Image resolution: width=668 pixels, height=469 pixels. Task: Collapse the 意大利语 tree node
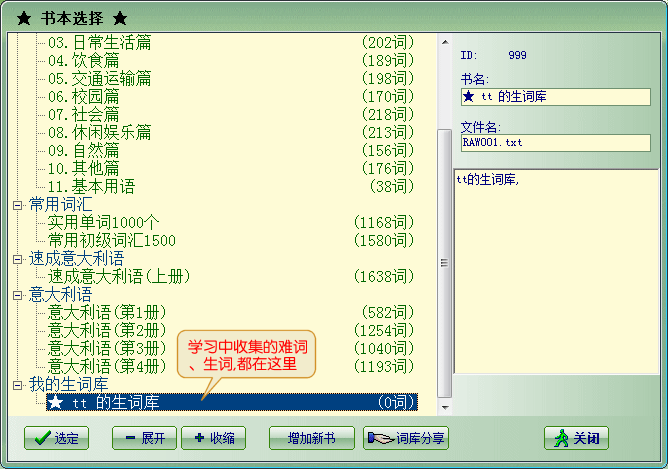[x=17, y=295]
